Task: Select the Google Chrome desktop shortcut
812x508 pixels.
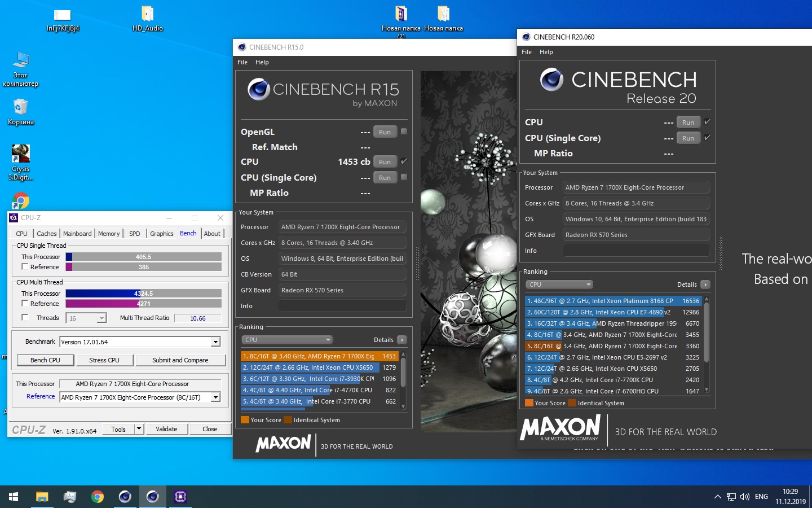Action: (x=21, y=200)
